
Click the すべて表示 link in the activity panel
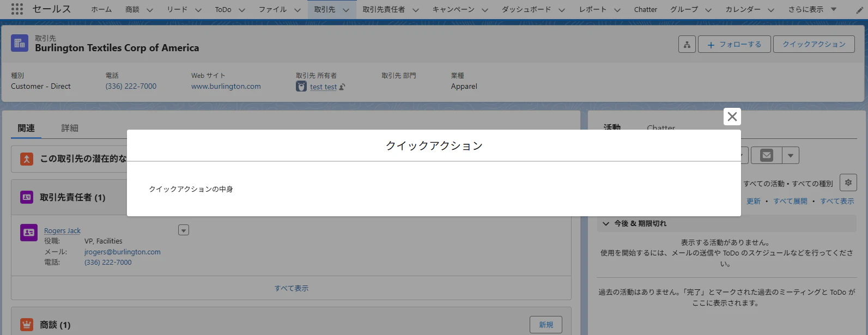point(837,201)
